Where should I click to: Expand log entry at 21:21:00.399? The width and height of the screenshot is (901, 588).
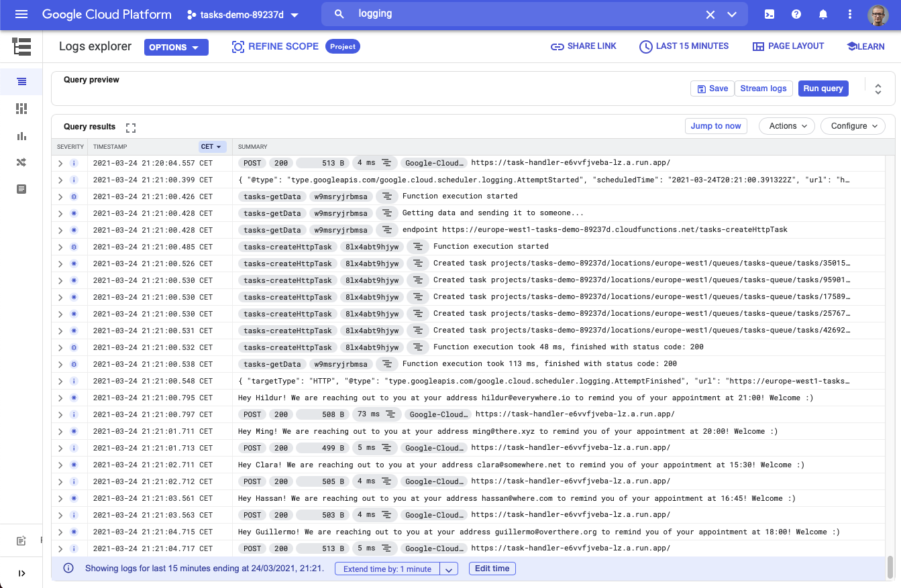coord(60,180)
